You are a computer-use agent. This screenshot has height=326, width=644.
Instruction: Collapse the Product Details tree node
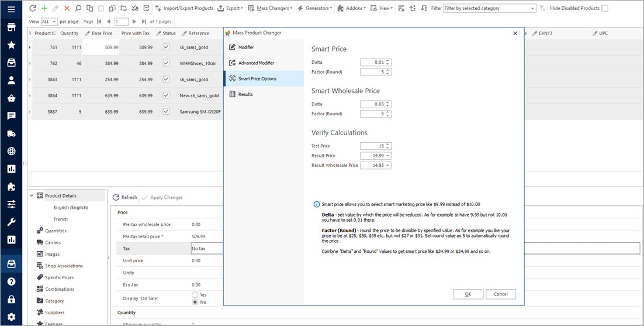(32, 196)
